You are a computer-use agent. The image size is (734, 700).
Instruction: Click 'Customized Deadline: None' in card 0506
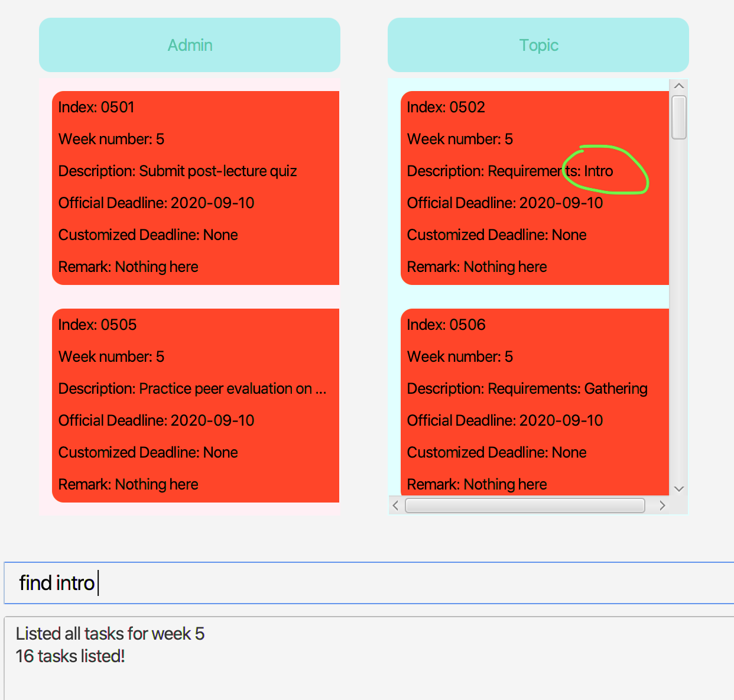tap(496, 452)
